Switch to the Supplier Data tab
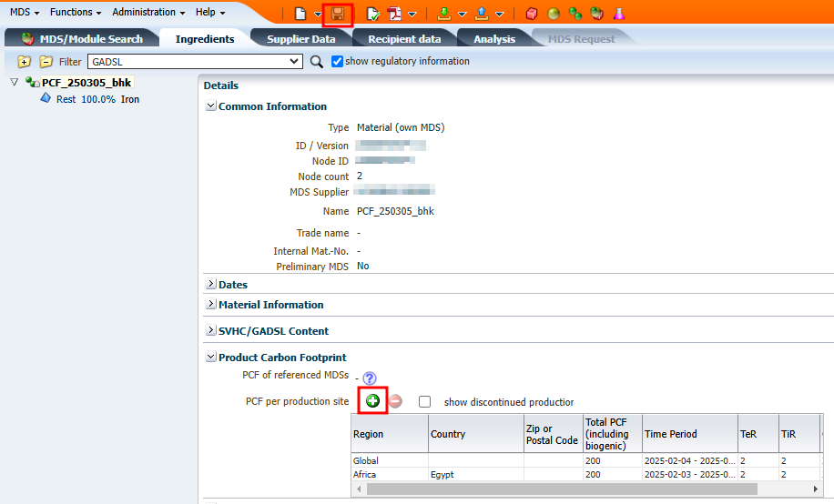This screenshot has width=834, height=504. 301,39
